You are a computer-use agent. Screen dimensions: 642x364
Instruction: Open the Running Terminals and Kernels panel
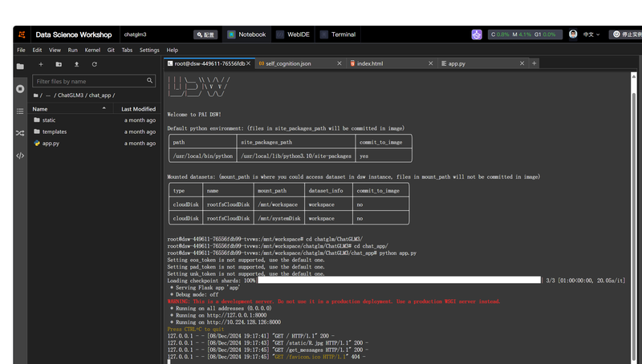pyautogui.click(x=20, y=89)
